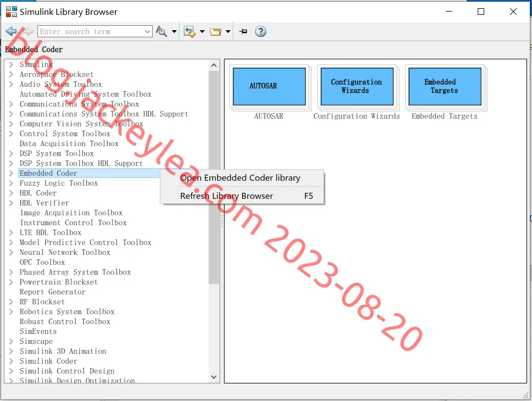The height and width of the screenshot is (401, 532).
Task: Select LTE HDL Toolbox
Action: (51, 232)
